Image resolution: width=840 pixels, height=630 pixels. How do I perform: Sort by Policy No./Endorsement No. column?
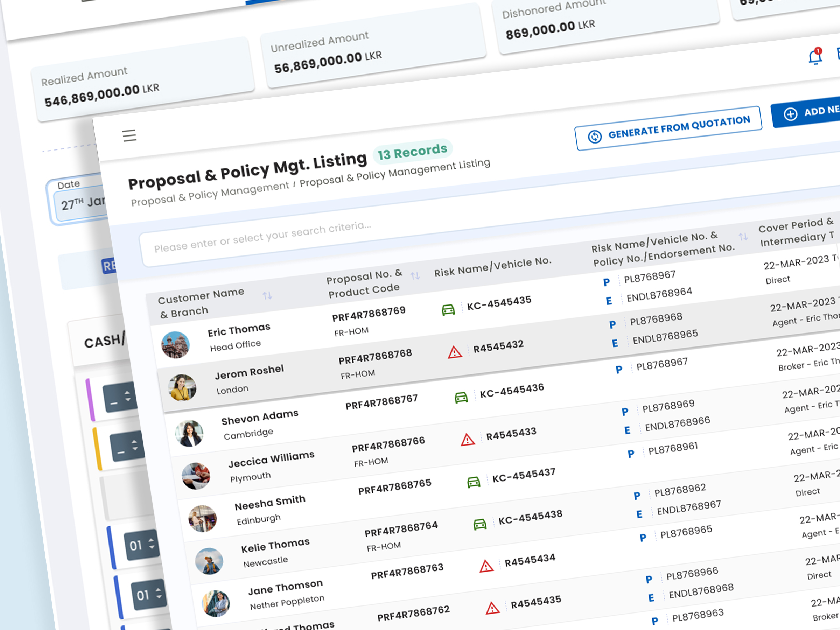pos(743,237)
